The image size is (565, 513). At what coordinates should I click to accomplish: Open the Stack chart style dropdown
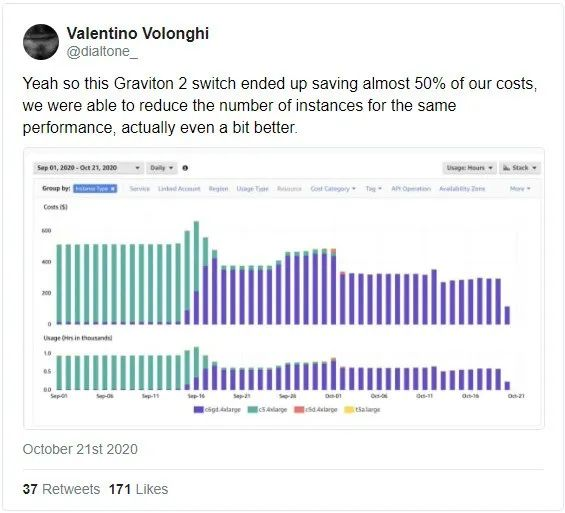point(520,168)
